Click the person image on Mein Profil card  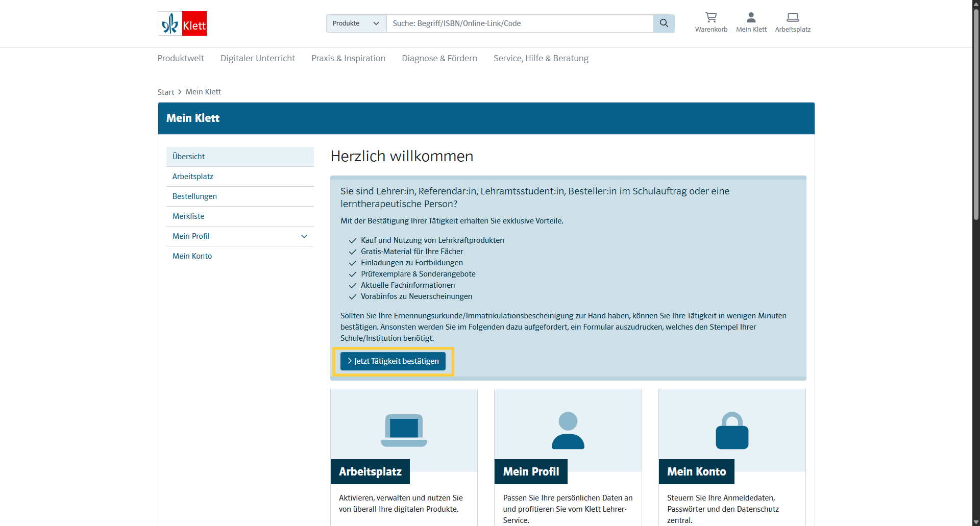(x=568, y=430)
